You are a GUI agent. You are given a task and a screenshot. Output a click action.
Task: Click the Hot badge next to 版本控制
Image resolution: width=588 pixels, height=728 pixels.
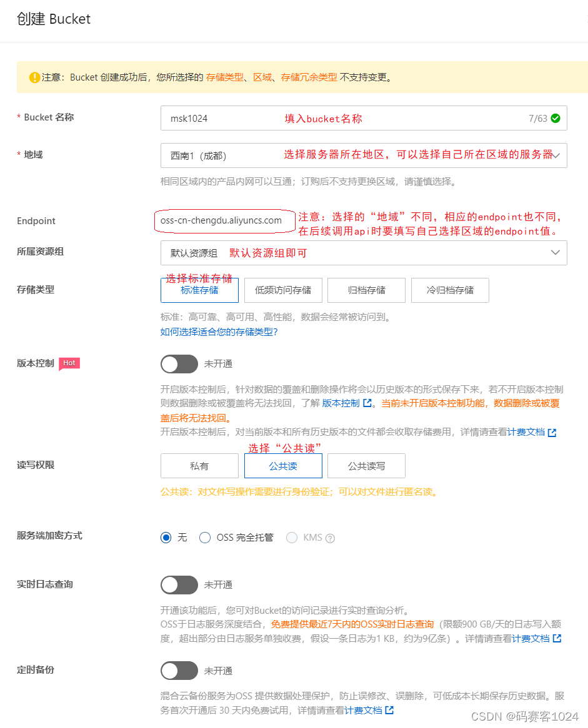69,363
